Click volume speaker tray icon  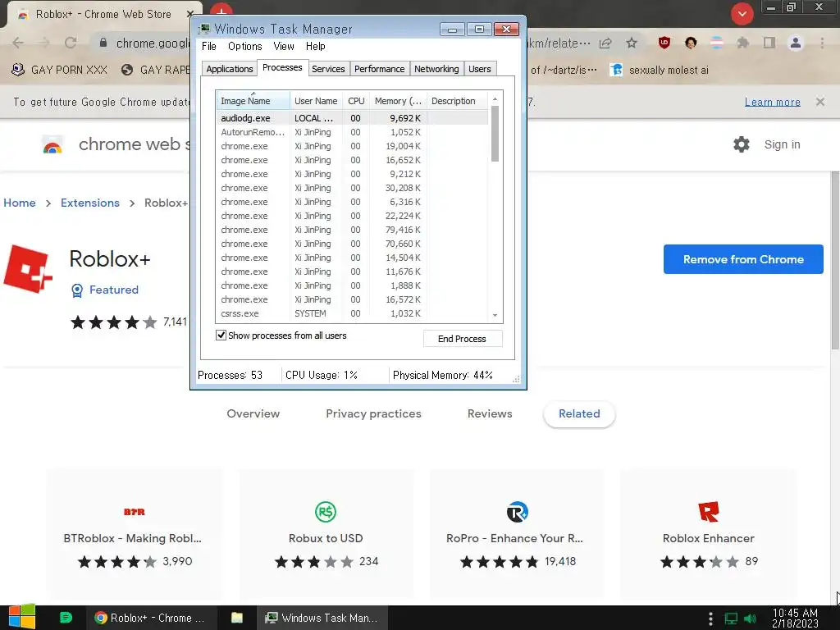[x=751, y=619]
